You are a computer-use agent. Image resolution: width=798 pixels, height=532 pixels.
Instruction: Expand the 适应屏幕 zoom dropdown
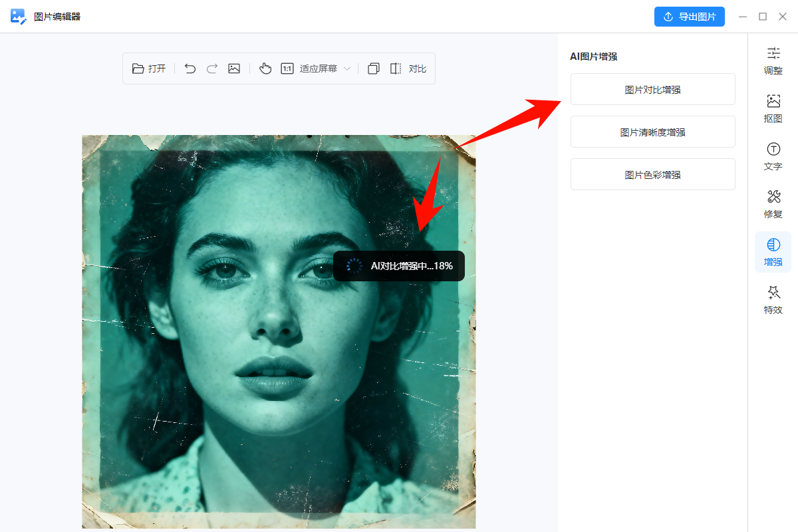pyautogui.click(x=347, y=68)
